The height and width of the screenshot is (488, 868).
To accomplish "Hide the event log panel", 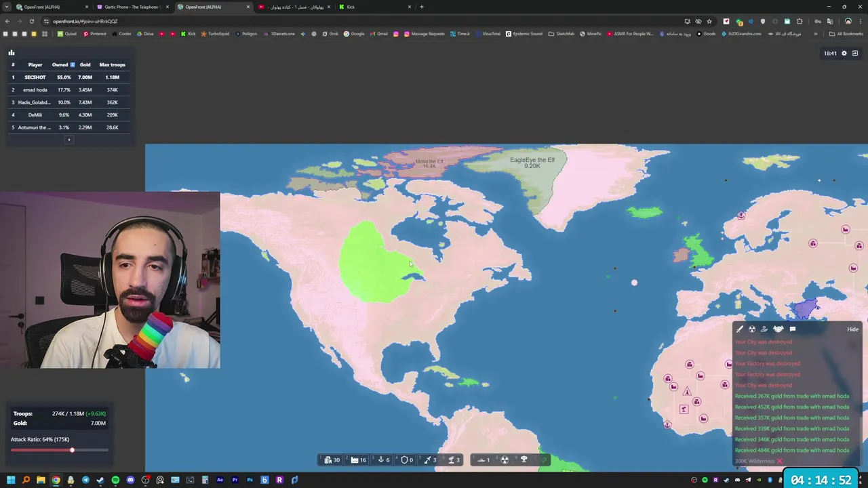I will pos(852,329).
